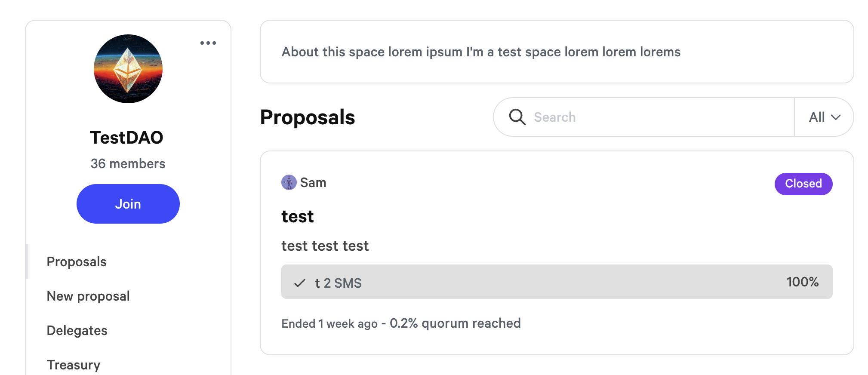Open the Treasury section

click(74, 365)
